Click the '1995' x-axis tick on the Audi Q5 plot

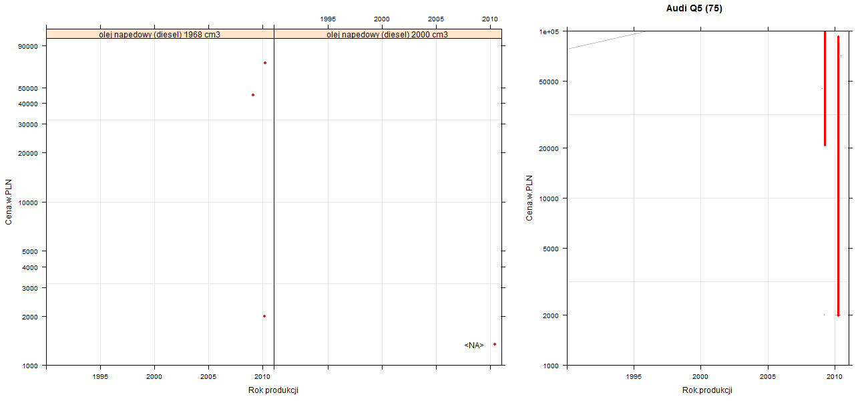pyautogui.click(x=633, y=377)
